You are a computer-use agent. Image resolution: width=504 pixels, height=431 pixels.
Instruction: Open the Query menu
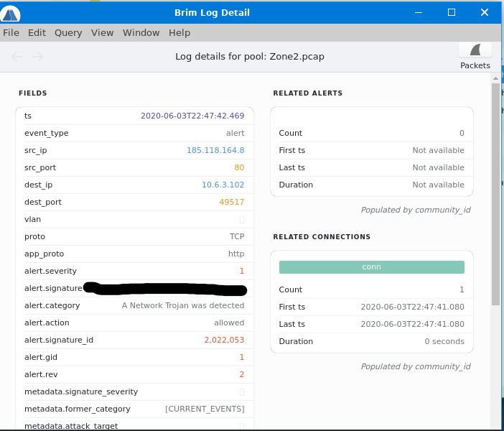68,33
